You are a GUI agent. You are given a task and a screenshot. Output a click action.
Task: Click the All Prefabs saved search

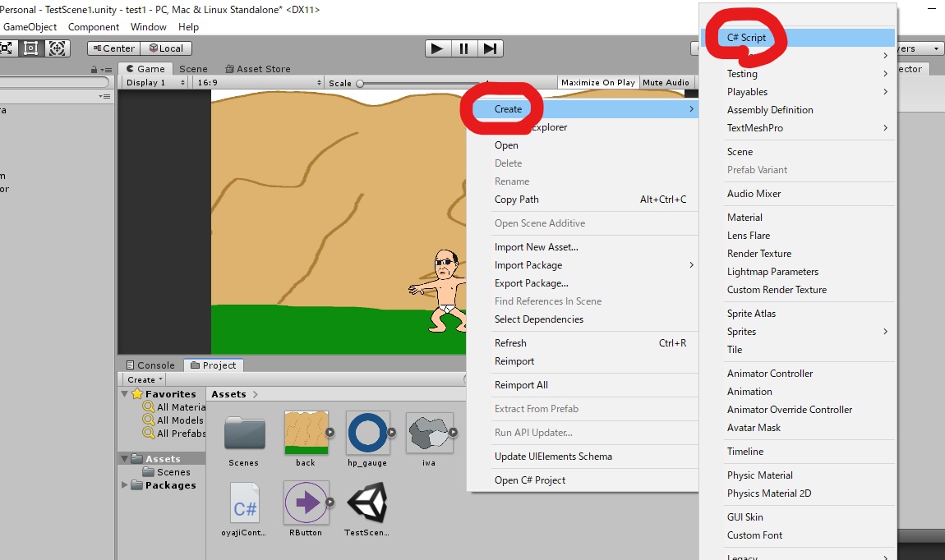coord(175,434)
